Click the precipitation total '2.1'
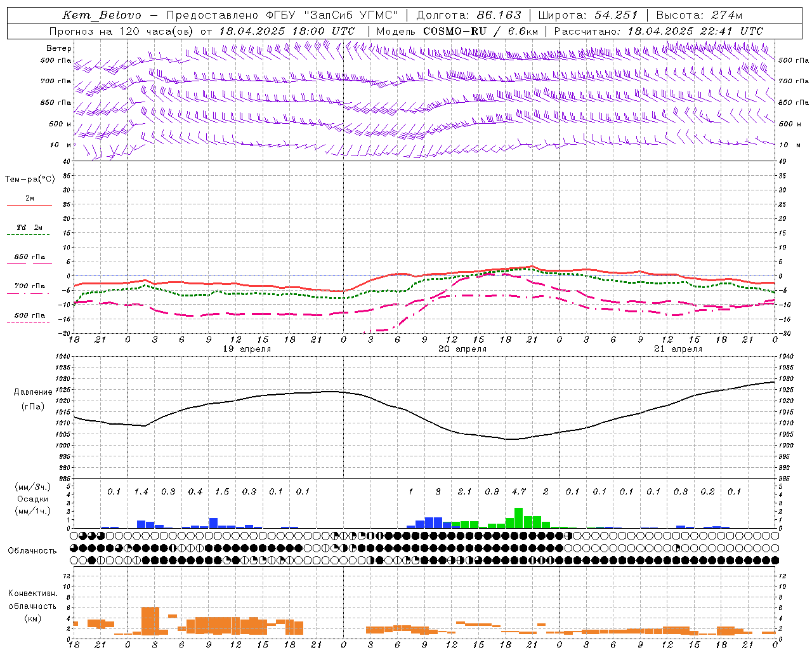 (464, 491)
